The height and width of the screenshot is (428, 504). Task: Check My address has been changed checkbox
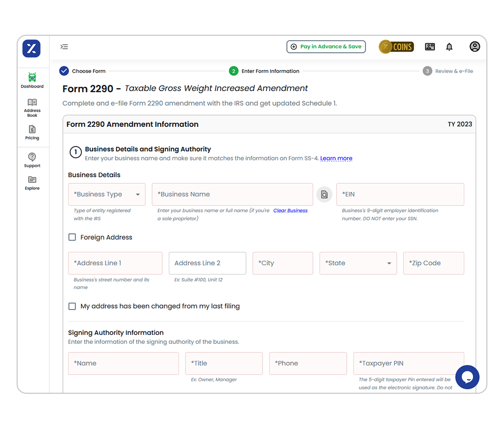pyautogui.click(x=72, y=306)
